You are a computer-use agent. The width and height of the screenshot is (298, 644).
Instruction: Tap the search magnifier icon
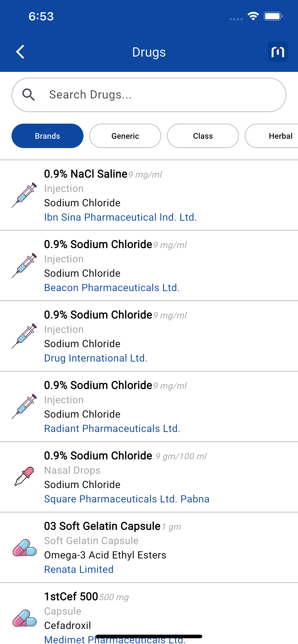click(28, 95)
